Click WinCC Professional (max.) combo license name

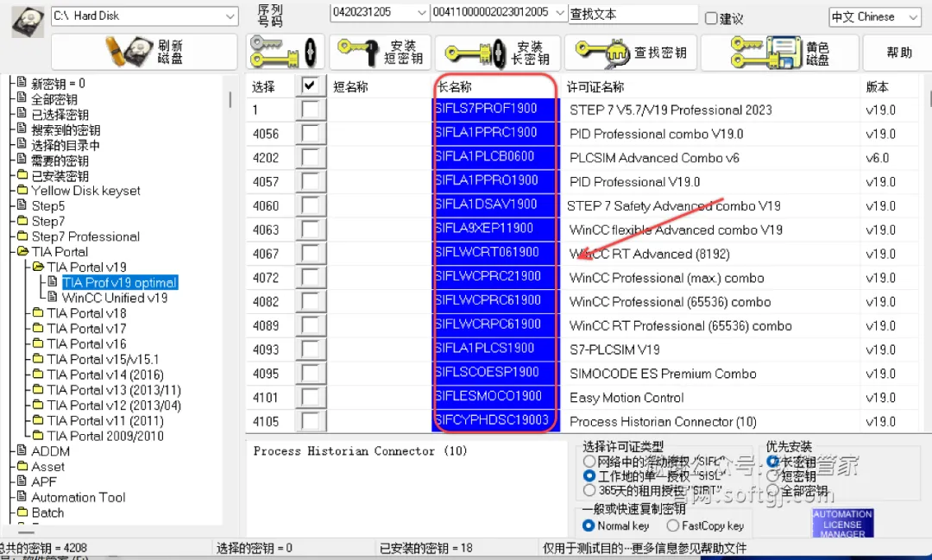pos(666,278)
